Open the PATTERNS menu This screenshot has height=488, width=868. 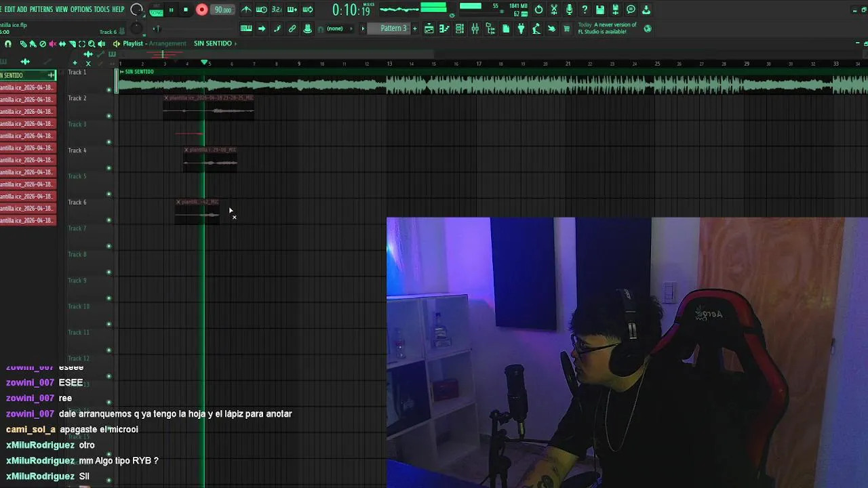[x=41, y=9]
